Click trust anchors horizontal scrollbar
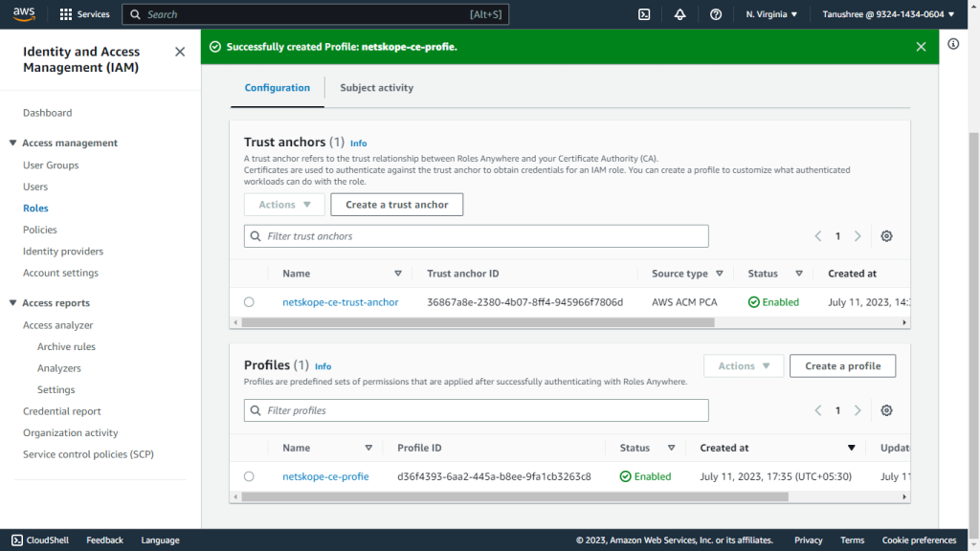The height and width of the screenshot is (551, 980). tap(478, 323)
